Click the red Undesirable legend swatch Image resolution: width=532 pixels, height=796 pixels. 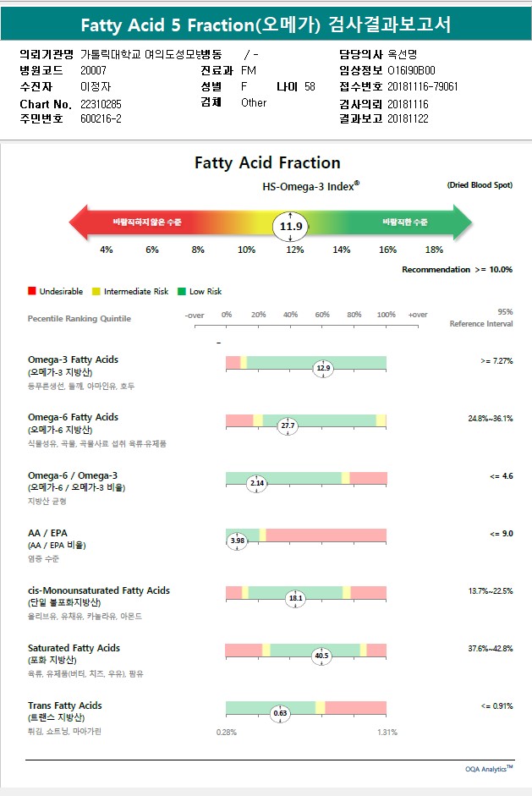[x=31, y=291]
